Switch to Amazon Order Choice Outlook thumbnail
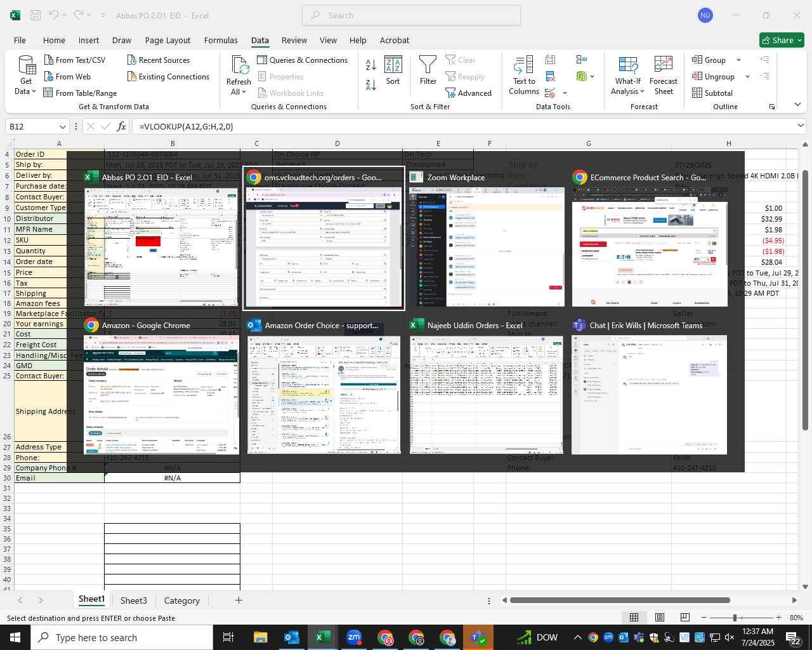812x650 pixels. tap(324, 386)
